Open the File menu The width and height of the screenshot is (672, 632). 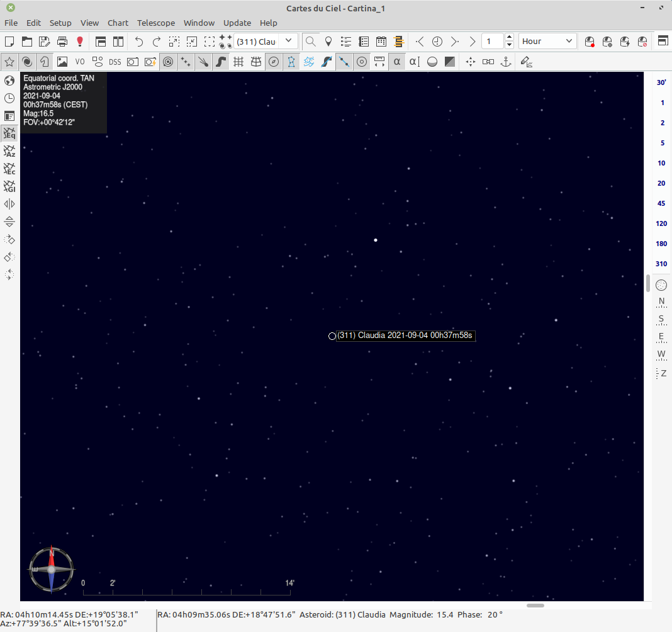11,23
